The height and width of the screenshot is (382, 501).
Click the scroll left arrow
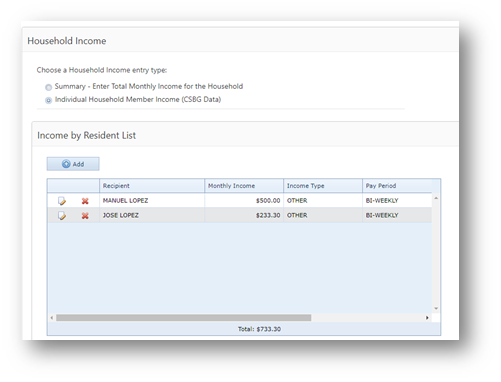52,318
